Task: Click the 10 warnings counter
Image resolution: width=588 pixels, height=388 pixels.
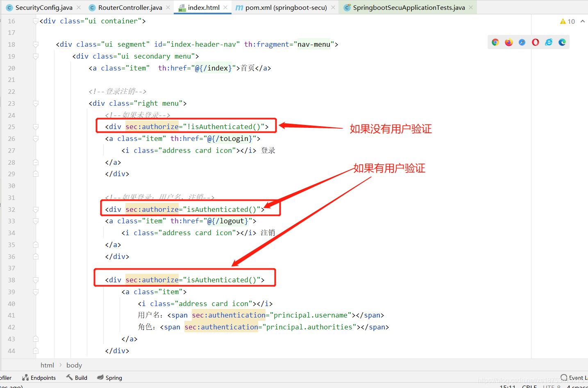Action: 571,21
